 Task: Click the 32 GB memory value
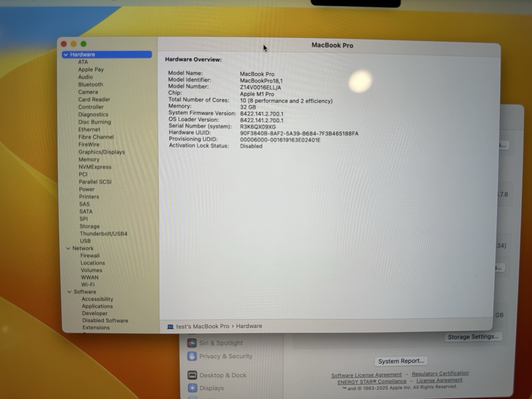point(248,107)
